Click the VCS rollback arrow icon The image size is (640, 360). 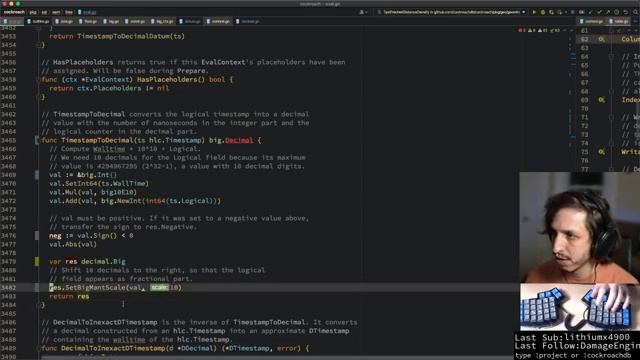[x=625, y=12]
